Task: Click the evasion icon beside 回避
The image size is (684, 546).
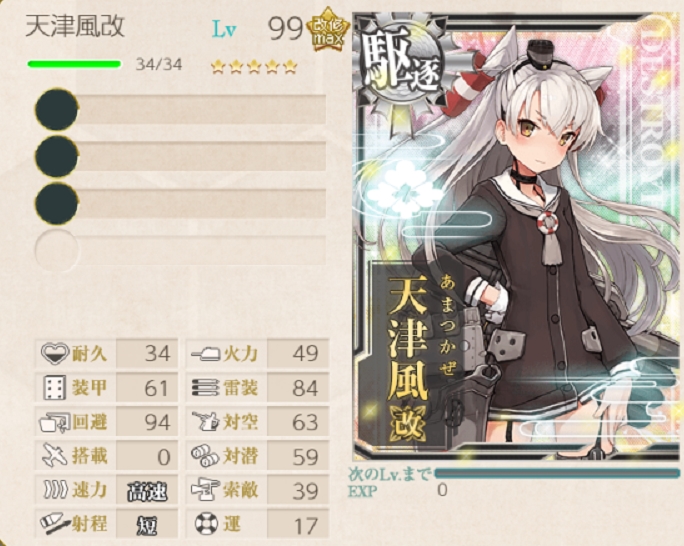Action: pos(55,422)
